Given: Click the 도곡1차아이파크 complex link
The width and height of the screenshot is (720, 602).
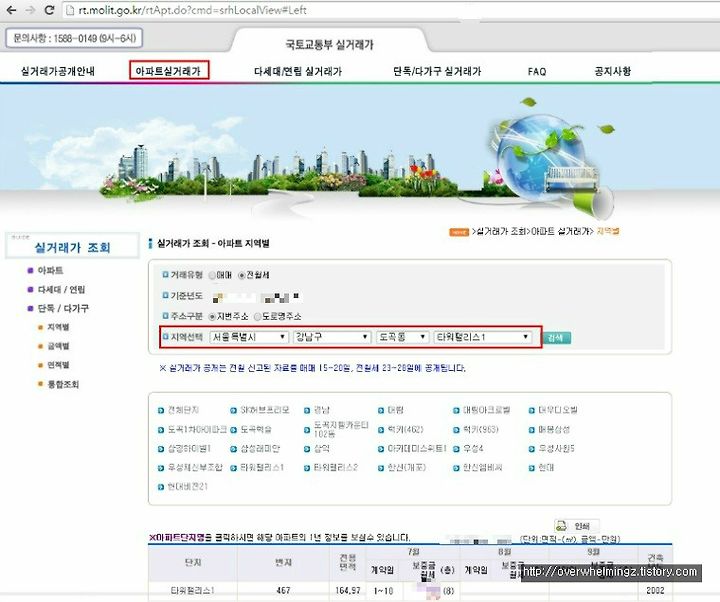Looking at the screenshot, I should (197, 429).
